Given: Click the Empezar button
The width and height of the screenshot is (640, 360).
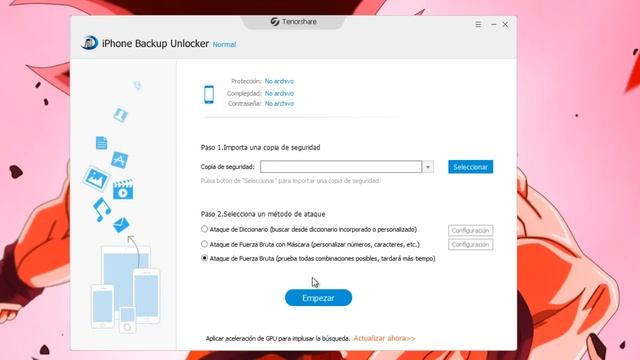Looking at the screenshot, I should 318,298.
